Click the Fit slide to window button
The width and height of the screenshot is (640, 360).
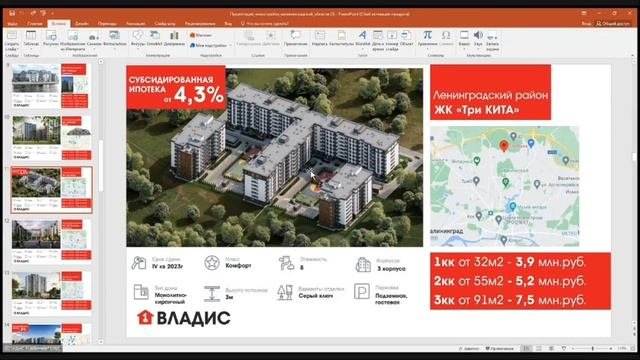coord(634,349)
